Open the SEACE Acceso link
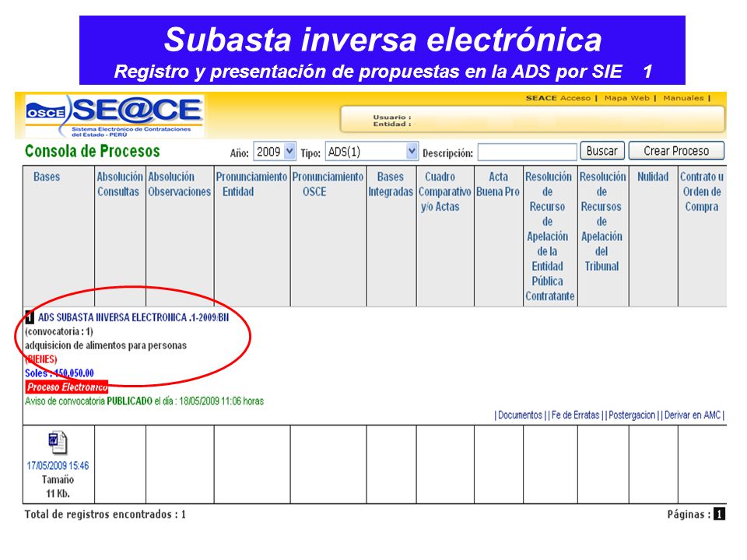The image size is (747, 560). [x=558, y=98]
